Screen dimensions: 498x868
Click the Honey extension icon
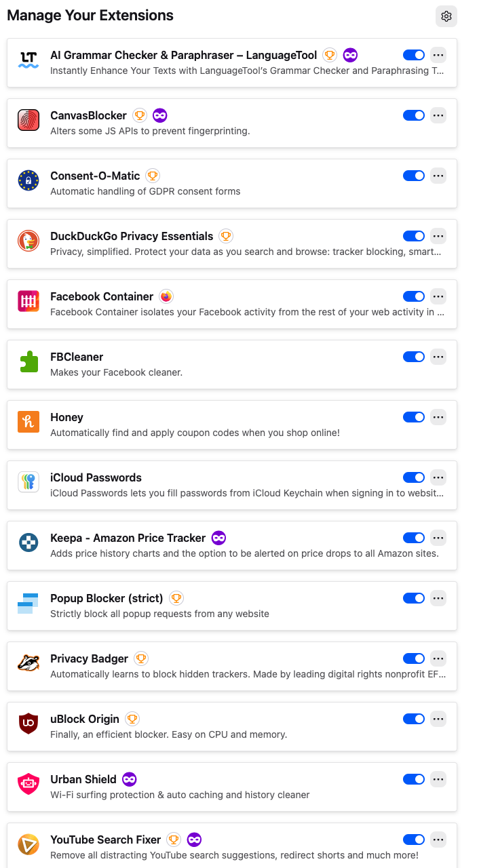[x=28, y=422]
